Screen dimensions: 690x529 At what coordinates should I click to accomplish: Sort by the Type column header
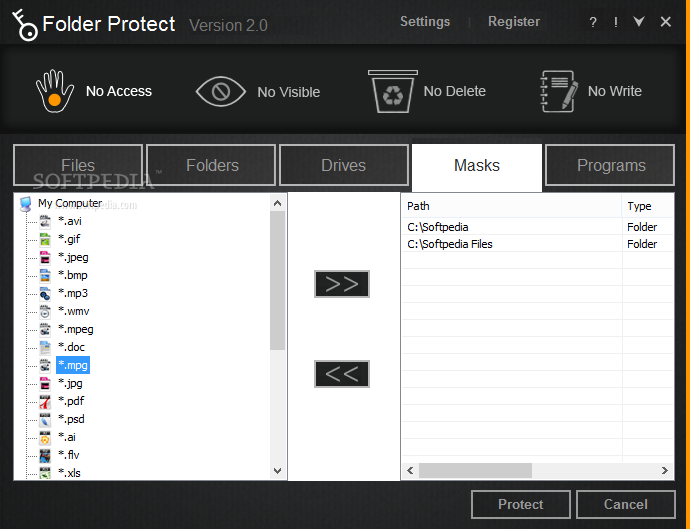point(648,206)
